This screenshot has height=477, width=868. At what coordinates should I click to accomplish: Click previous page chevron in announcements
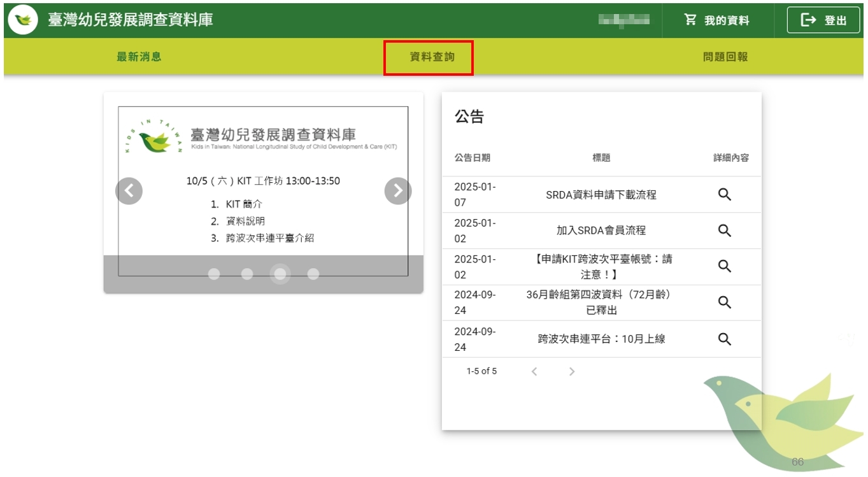coord(534,371)
